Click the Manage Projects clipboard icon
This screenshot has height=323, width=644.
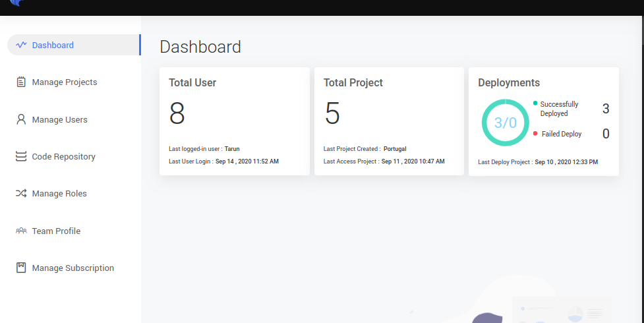pyautogui.click(x=21, y=82)
